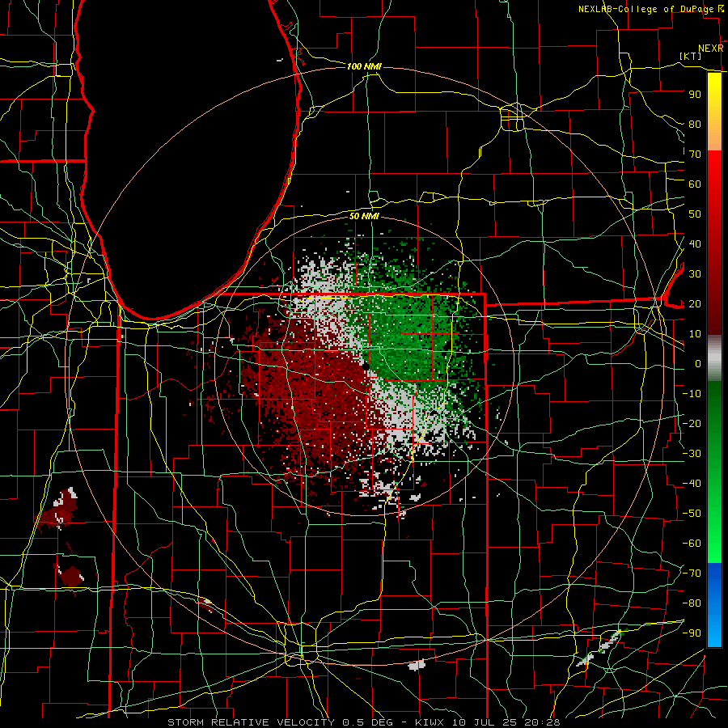Image resolution: width=728 pixels, height=728 pixels.
Task: Click the 0.5 DEG elevation angle text
Action: point(368,722)
